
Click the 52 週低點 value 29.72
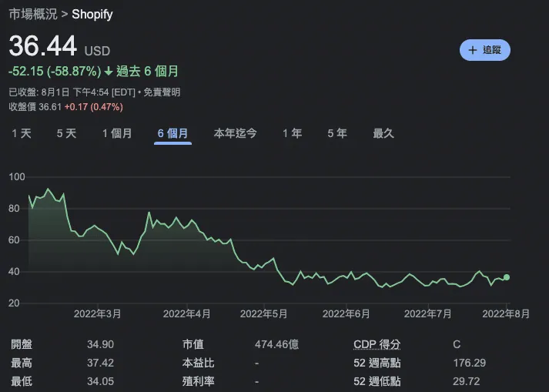coord(467,381)
